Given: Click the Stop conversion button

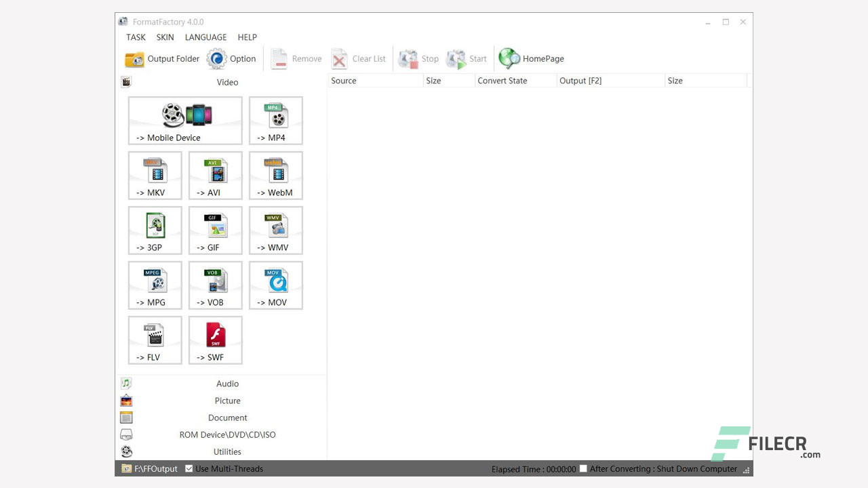Looking at the screenshot, I should 418,59.
